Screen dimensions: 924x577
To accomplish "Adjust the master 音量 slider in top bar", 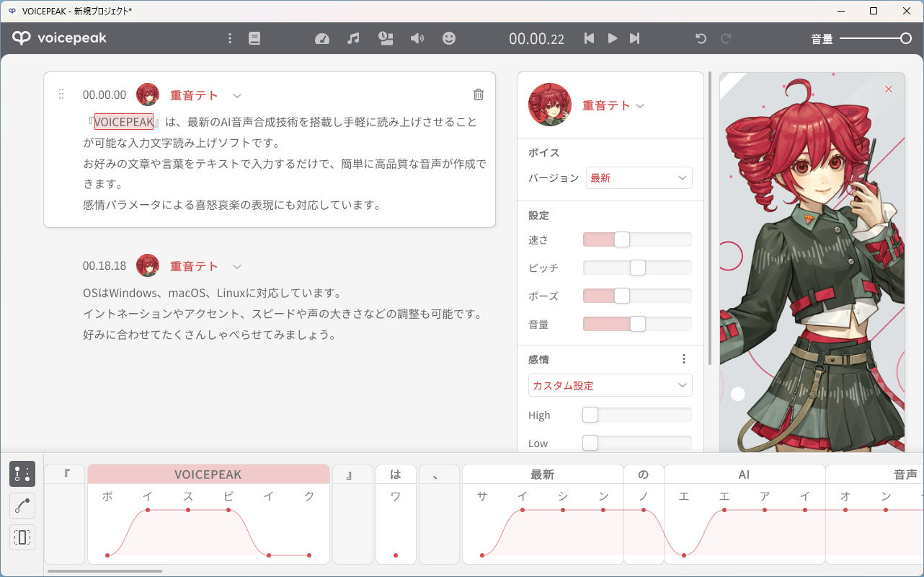I will pos(876,38).
